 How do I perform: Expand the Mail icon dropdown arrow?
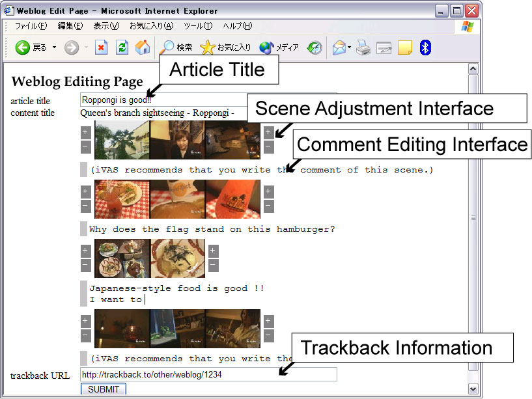tap(350, 48)
